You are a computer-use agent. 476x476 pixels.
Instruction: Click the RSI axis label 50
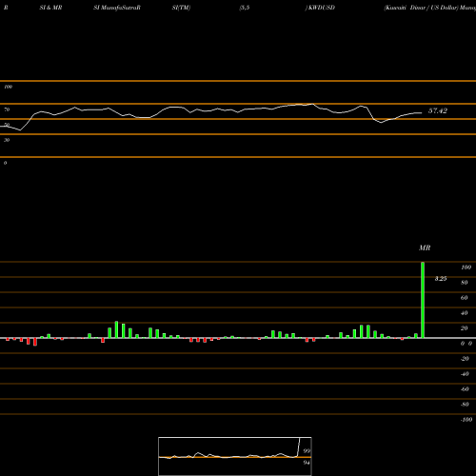click(x=7, y=125)
